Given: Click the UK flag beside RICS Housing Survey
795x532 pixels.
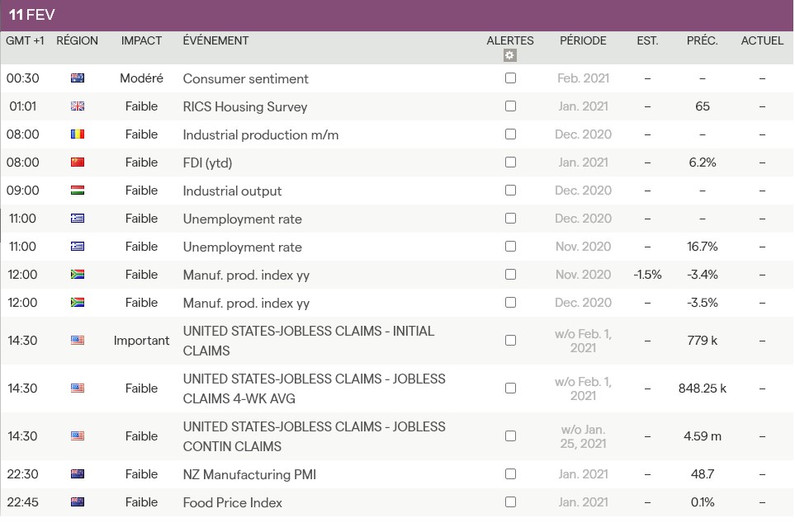Looking at the screenshot, I should click(78, 106).
